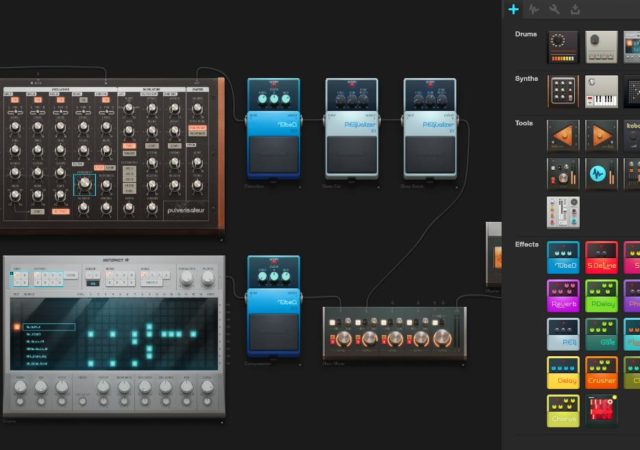Open the add devices tab (plus icon)
This screenshot has width=640, height=450.
(513, 9)
